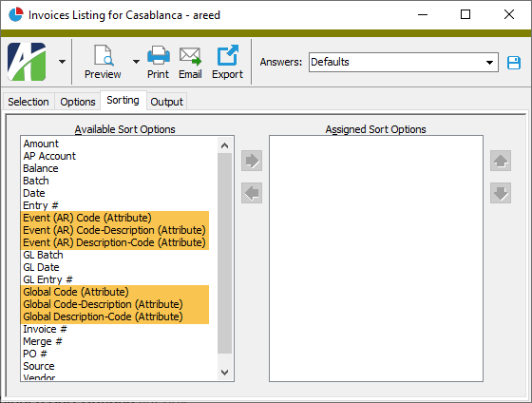Click the Email envelope icon

pyautogui.click(x=190, y=56)
